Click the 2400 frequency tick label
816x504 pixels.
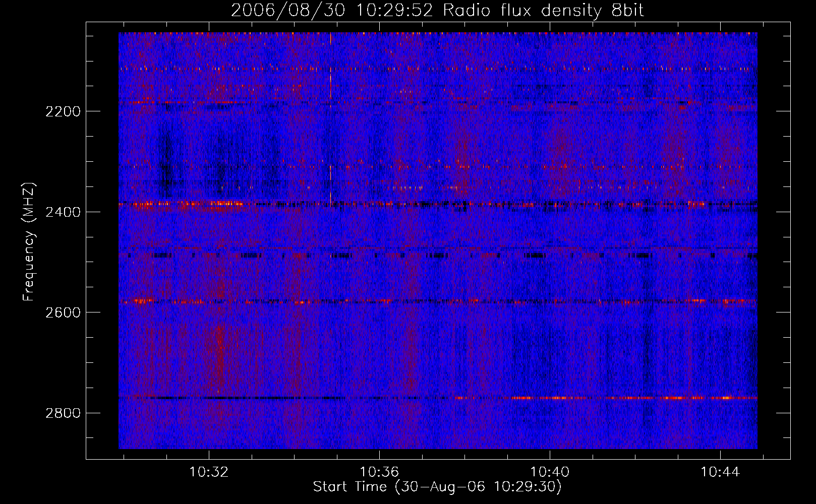(63, 212)
